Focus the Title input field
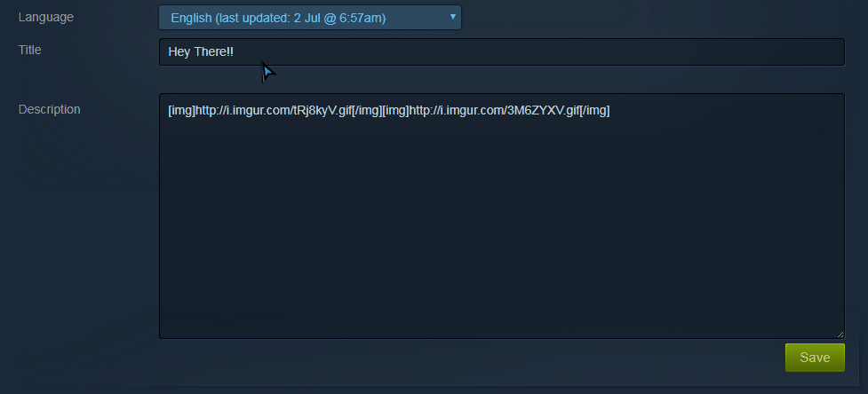The width and height of the screenshot is (868, 394). pyautogui.click(x=502, y=52)
